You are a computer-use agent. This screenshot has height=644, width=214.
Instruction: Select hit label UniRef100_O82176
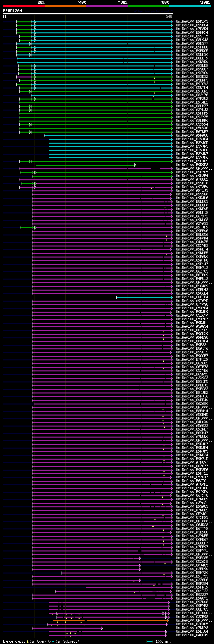point(192,95)
